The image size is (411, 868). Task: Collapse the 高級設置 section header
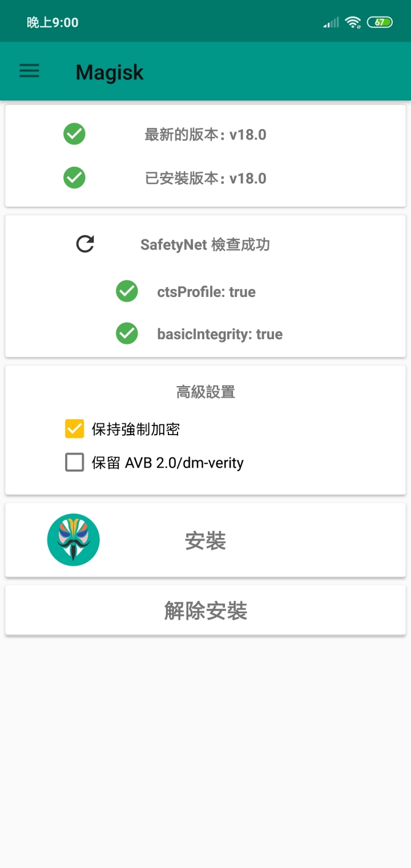pyautogui.click(x=205, y=392)
